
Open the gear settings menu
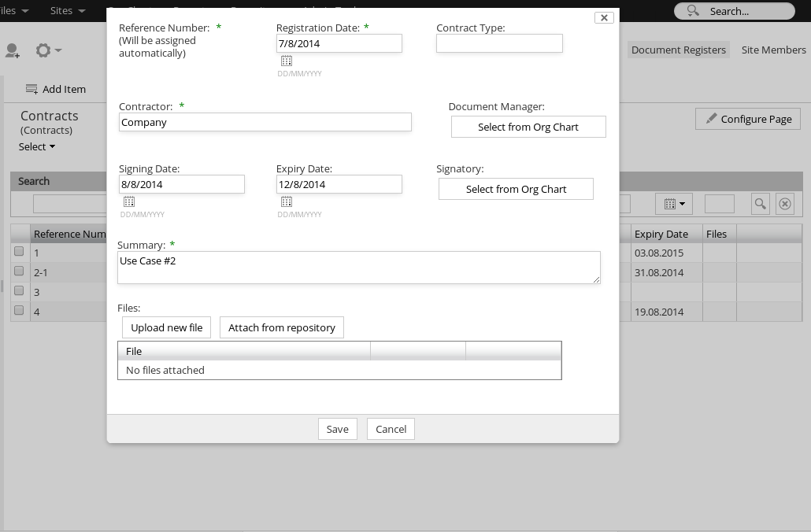coord(47,50)
